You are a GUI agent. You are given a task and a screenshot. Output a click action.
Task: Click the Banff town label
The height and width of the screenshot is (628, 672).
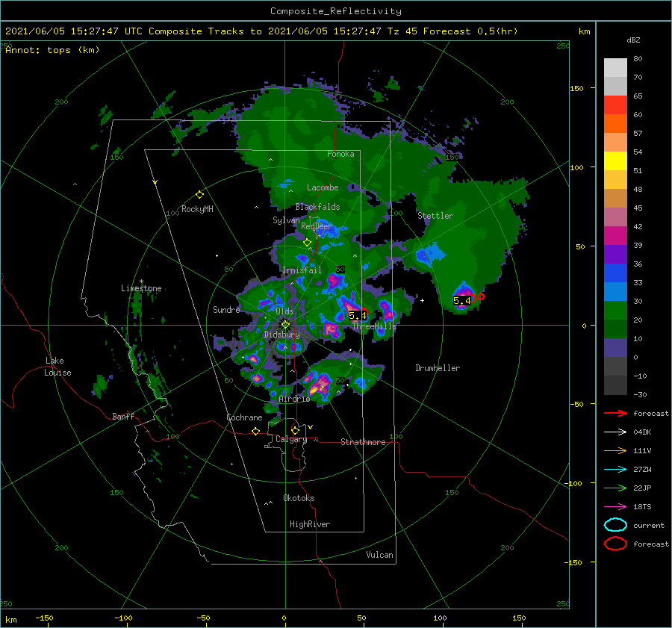coord(123,416)
